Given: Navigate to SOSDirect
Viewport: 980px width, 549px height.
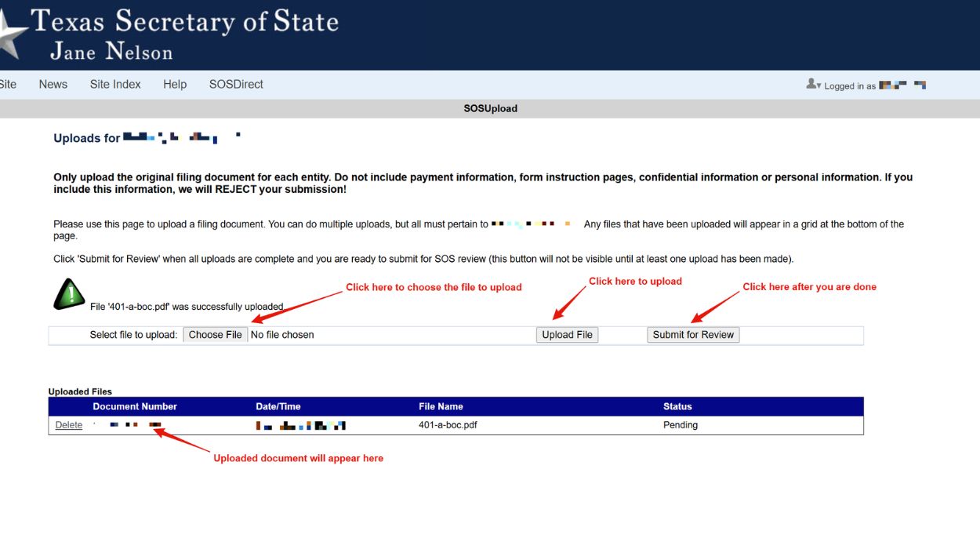Looking at the screenshot, I should pyautogui.click(x=236, y=85).
